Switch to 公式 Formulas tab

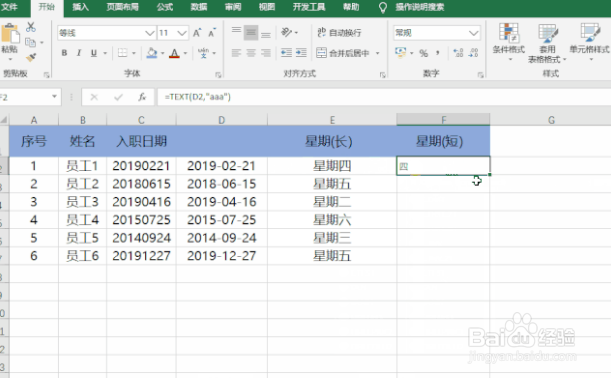click(x=165, y=7)
